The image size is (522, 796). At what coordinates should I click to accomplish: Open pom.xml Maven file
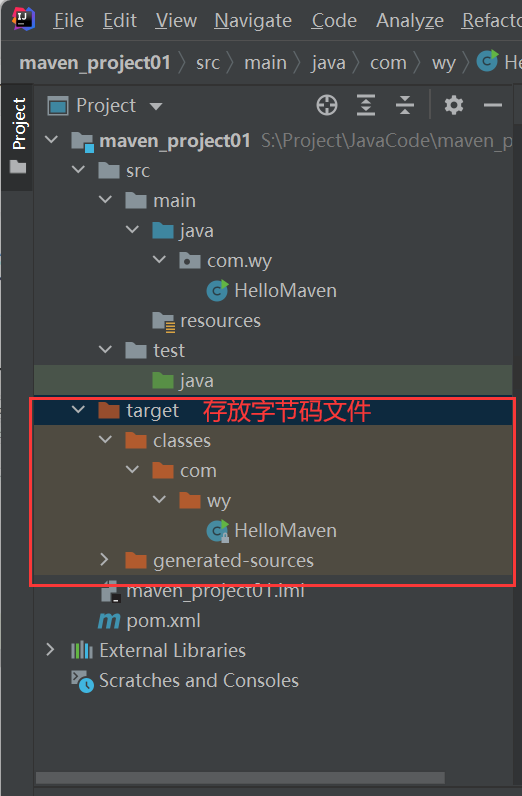[149, 621]
